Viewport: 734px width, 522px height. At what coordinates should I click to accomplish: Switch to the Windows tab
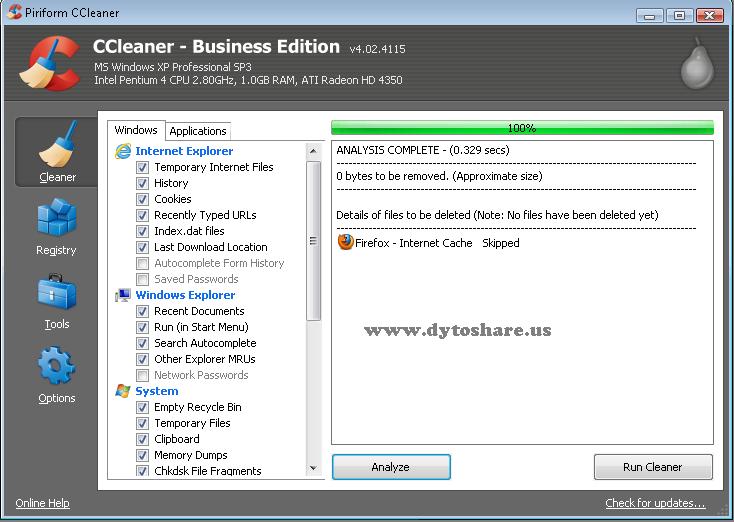click(136, 130)
